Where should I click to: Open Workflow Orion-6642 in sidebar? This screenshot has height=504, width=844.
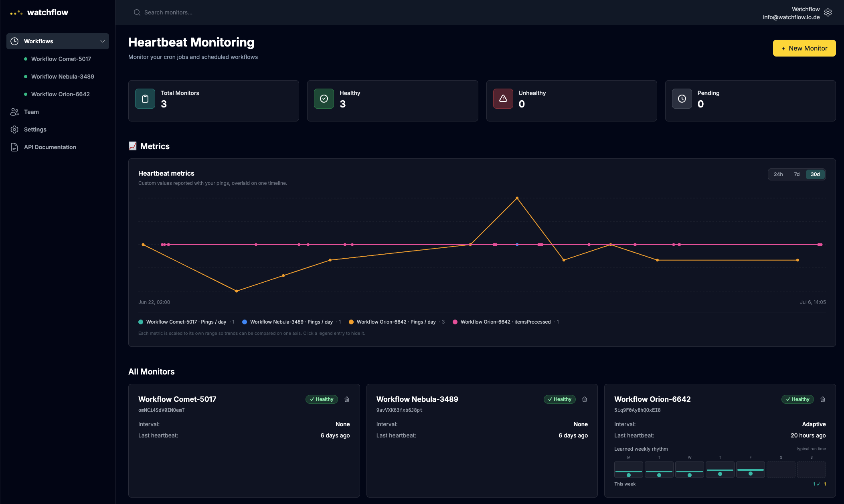point(61,94)
